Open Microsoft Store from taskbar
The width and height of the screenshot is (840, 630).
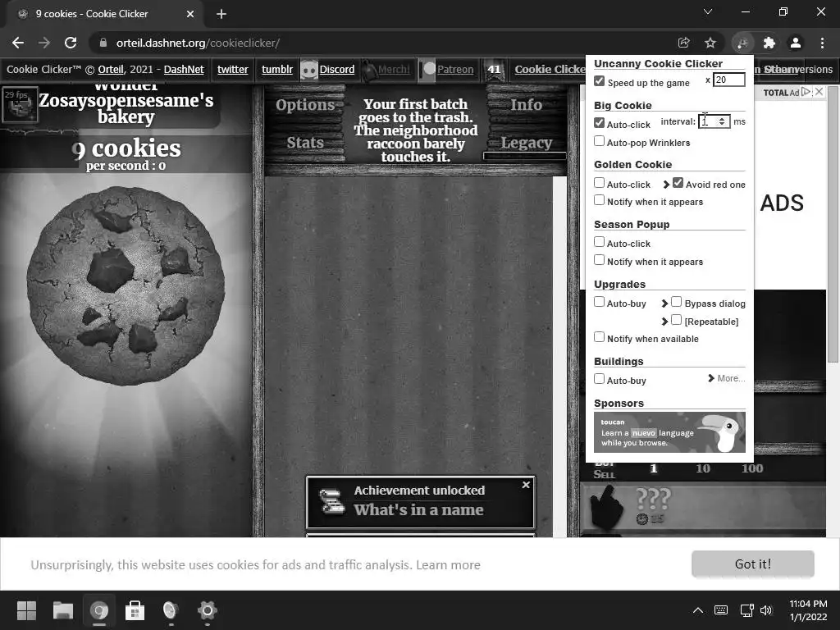pyautogui.click(x=135, y=610)
